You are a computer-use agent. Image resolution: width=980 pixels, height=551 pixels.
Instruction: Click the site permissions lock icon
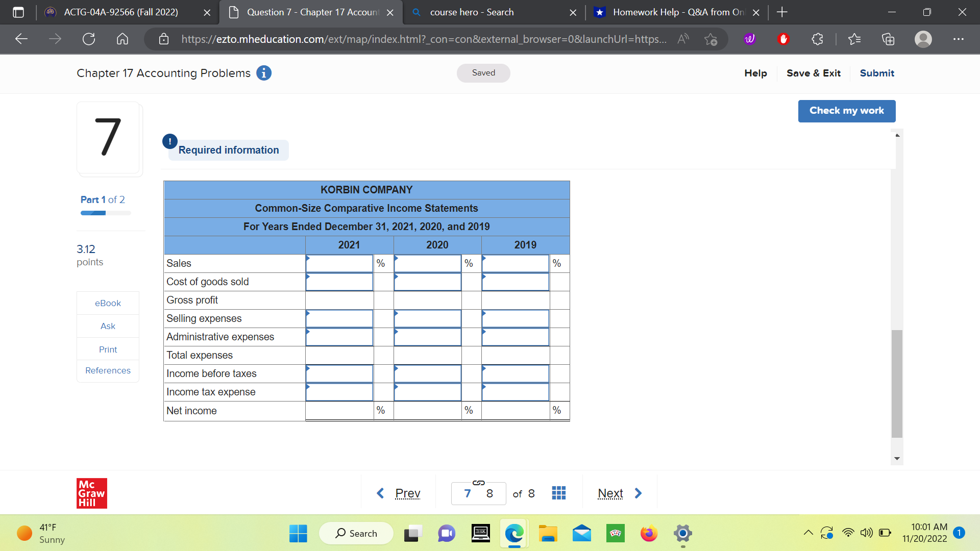coord(164,39)
